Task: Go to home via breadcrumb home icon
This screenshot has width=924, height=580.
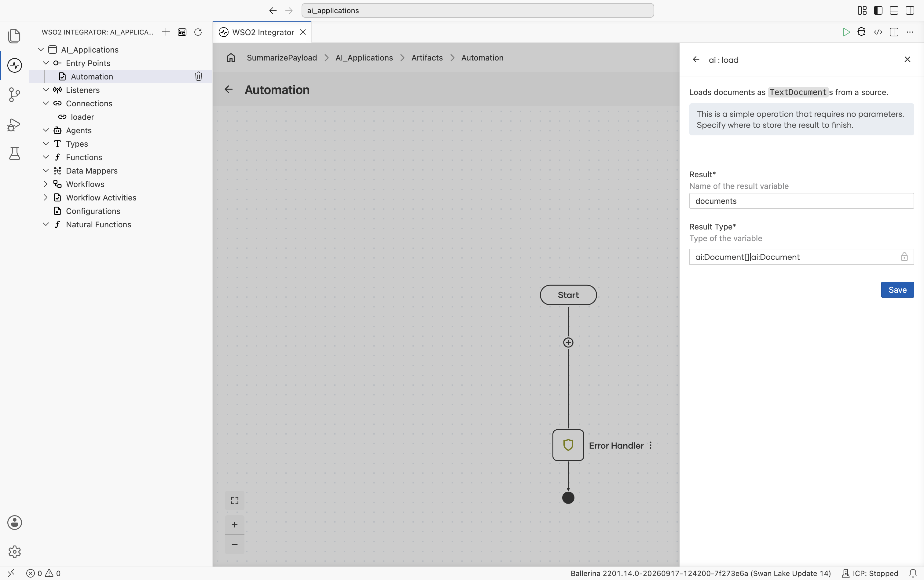Action: (231, 57)
